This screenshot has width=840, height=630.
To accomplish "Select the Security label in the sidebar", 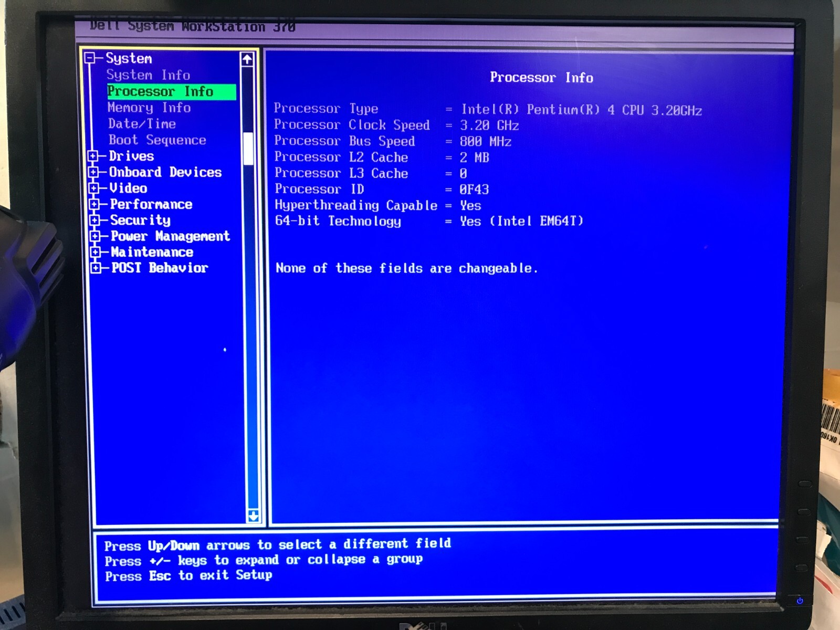I will pyautogui.click(x=140, y=220).
